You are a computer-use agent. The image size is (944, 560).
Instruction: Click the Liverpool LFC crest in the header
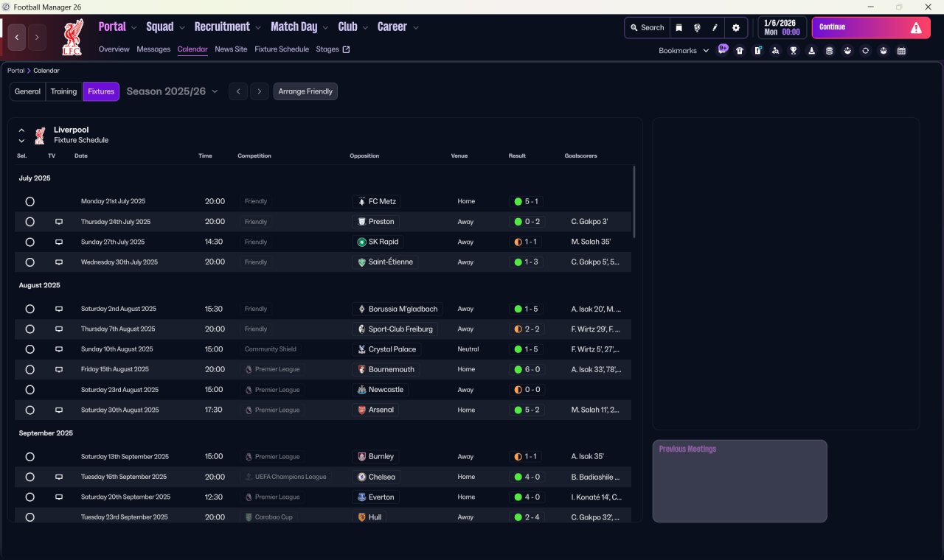[72, 38]
